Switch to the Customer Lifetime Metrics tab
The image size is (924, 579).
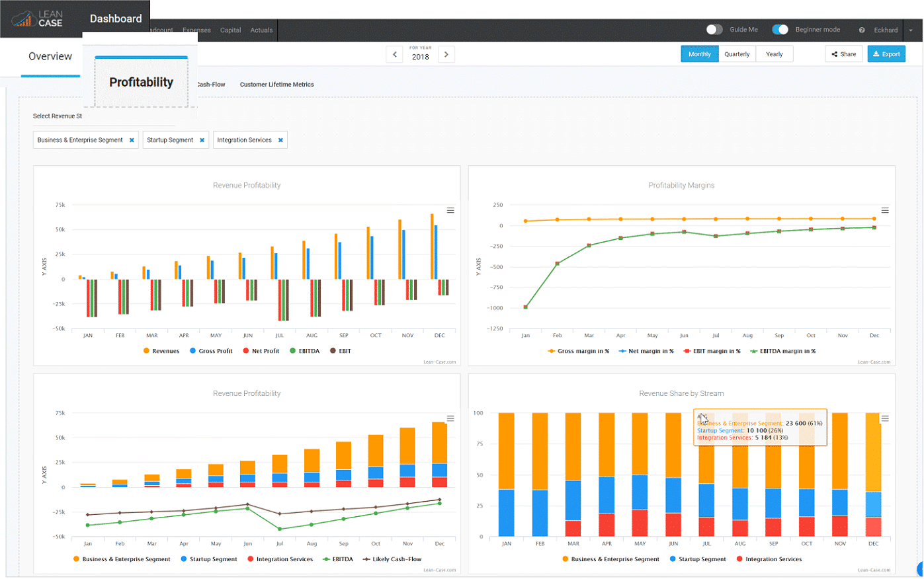pos(276,85)
